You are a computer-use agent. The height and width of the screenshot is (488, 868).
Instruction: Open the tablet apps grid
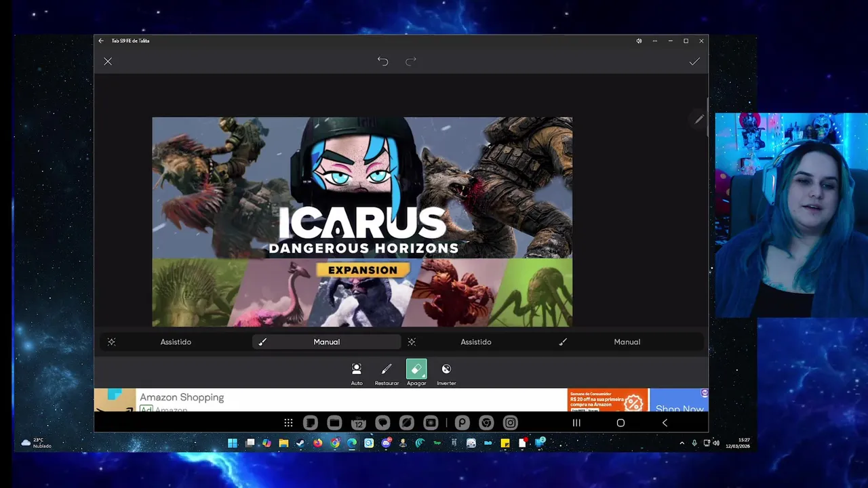tap(288, 423)
